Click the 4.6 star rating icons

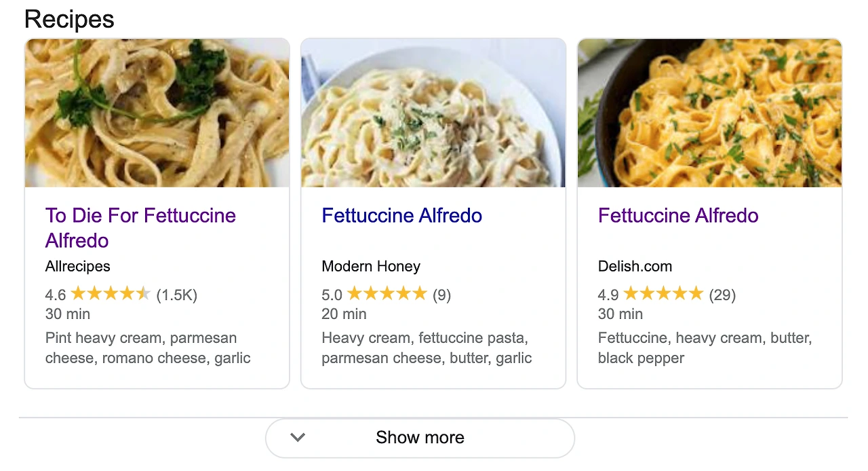click(x=111, y=295)
